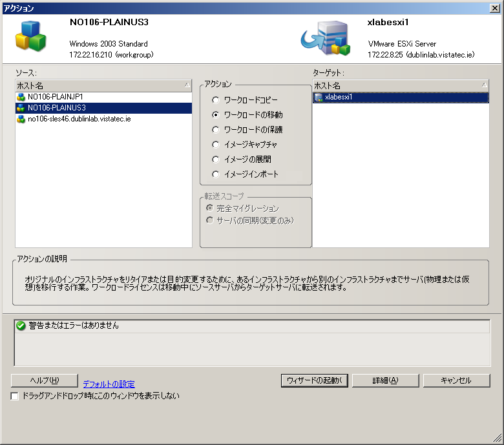This screenshot has height=445, width=504.
Task: Click the large ESXi server target icon
Action: [326, 38]
